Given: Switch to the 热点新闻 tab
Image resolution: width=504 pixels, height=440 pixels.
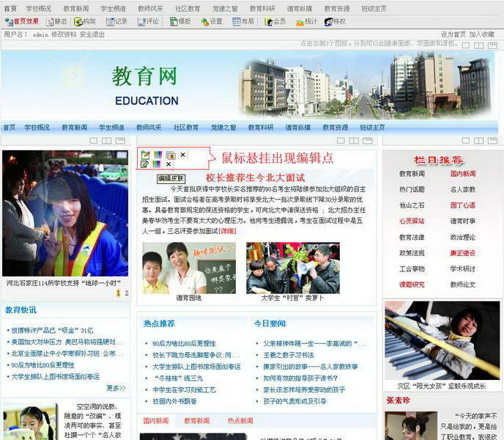Looking at the screenshot, I should coord(240,421).
